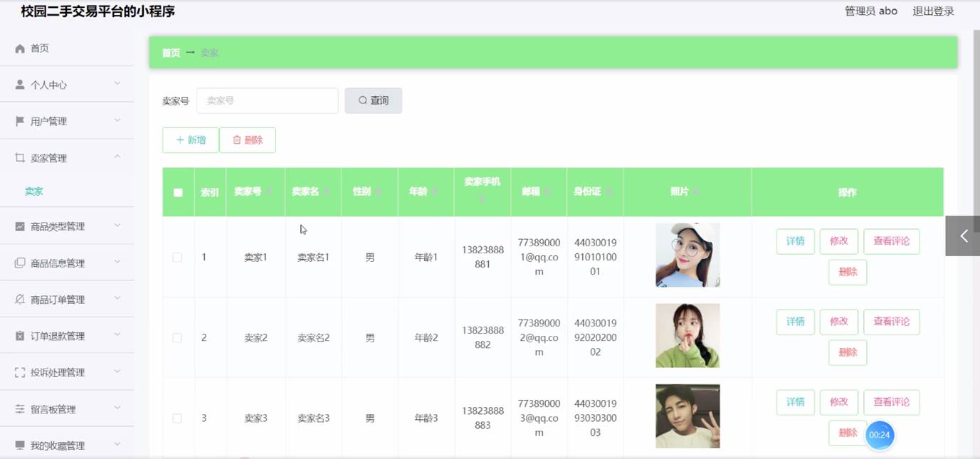The width and height of the screenshot is (980, 459).
Task: Open the 首页 sidebar menu item
Action: [67, 48]
